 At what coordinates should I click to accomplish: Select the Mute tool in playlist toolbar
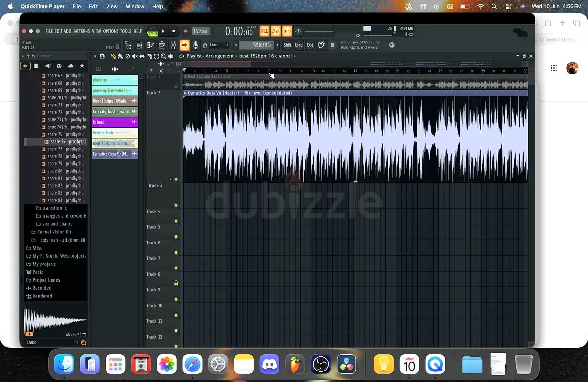pyautogui.click(x=135, y=56)
